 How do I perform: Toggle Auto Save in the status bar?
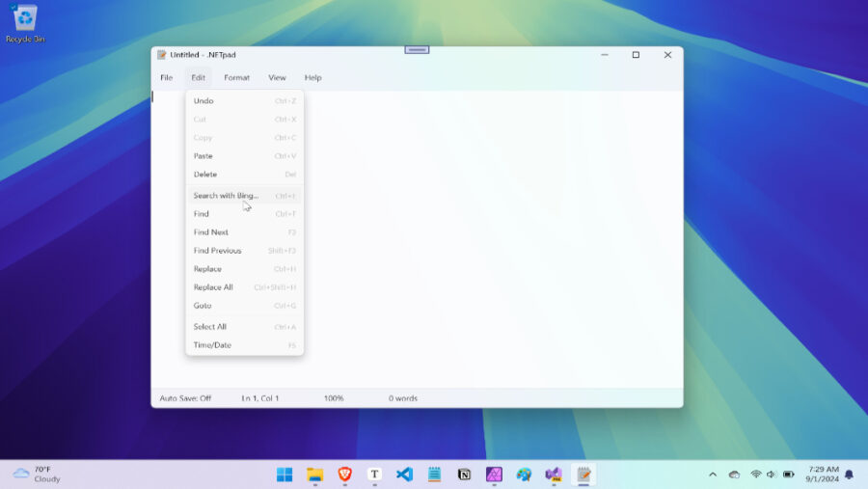185,398
